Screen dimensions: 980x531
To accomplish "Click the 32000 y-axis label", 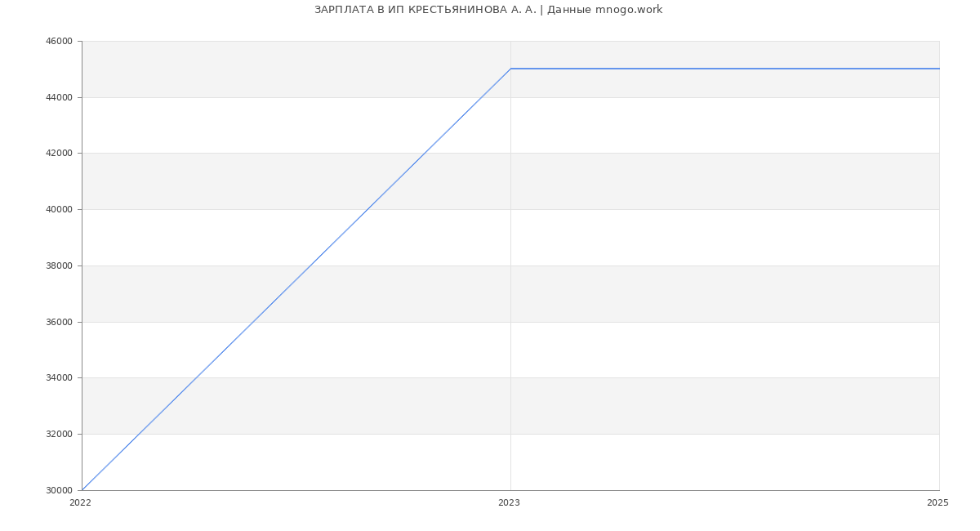I will [59, 435].
